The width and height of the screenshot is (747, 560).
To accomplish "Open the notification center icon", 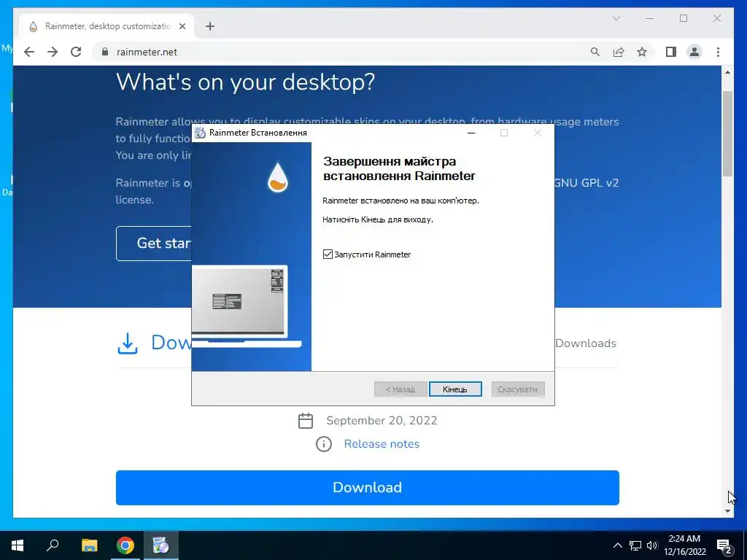I will [724, 546].
